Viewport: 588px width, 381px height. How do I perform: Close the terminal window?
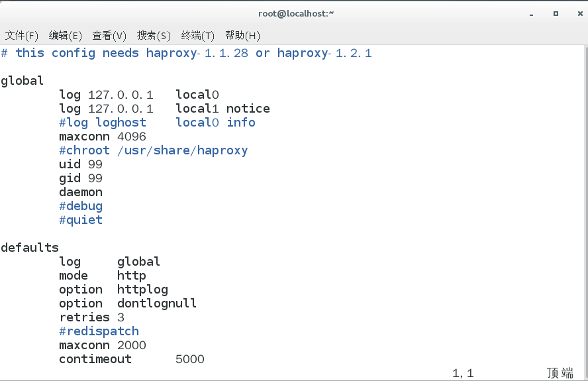coord(580,13)
